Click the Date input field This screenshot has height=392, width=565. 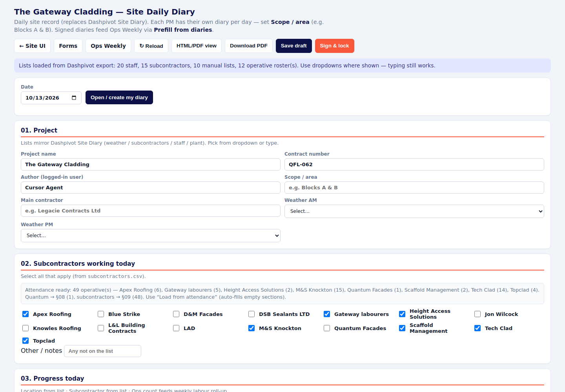coord(51,98)
